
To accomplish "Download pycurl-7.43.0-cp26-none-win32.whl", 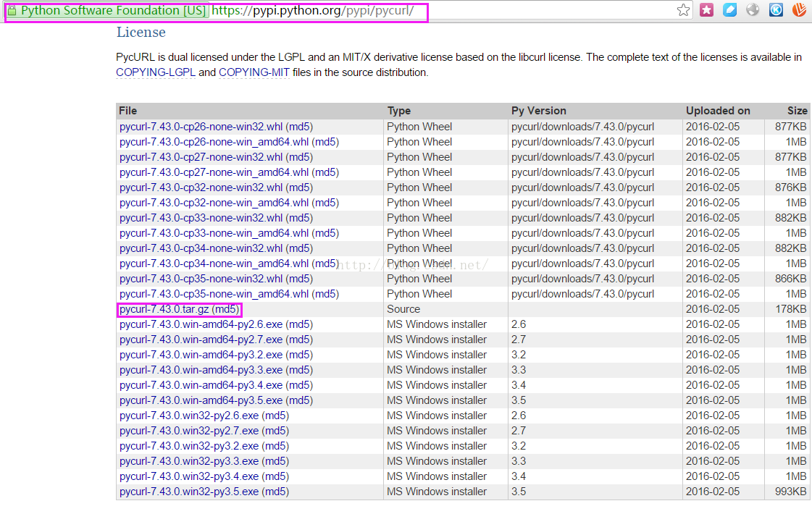I will pos(201,127).
